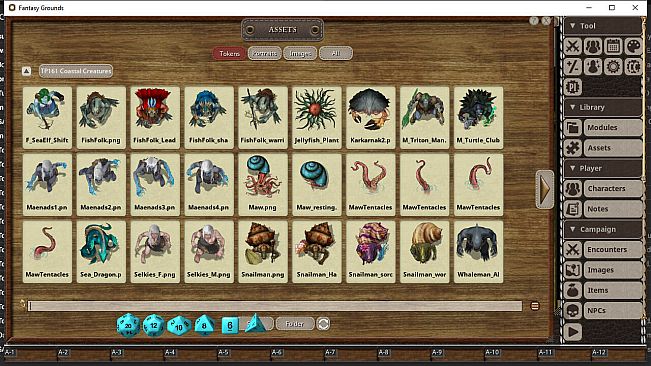The height and width of the screenshot is (366, 651).
Task: Click the map icon beside Images
Action: pos(573,270)
